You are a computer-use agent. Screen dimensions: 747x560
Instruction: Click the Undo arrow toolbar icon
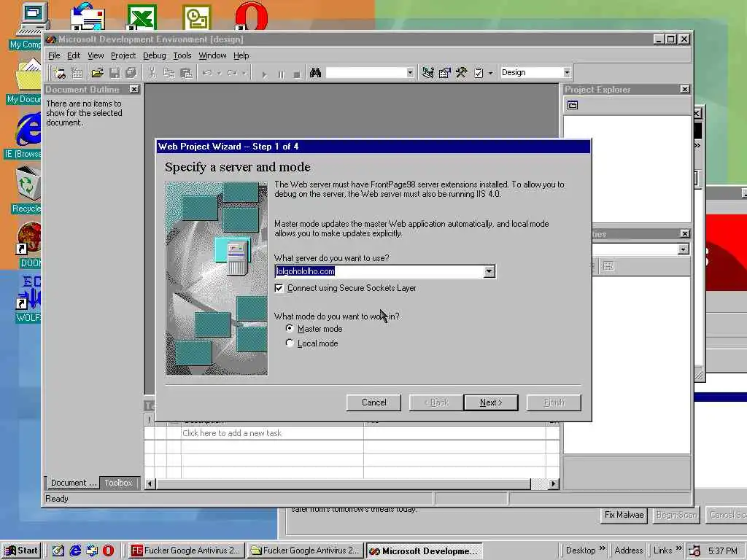point(206,73)
